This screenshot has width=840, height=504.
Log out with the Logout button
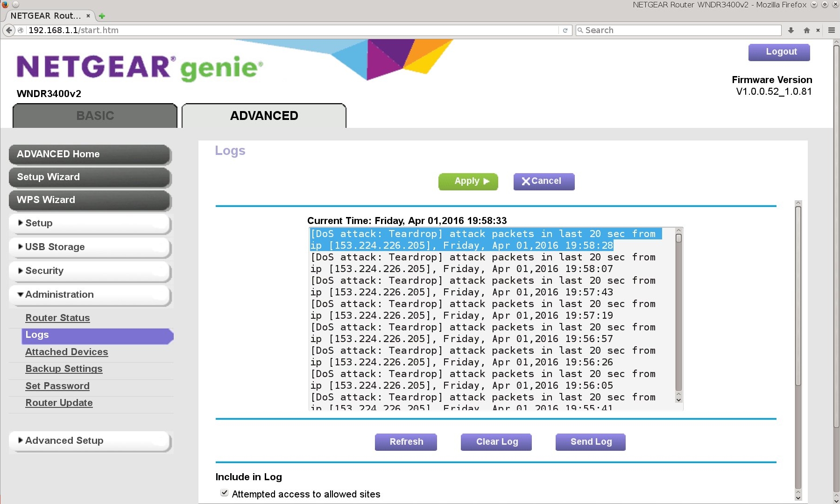779,52
